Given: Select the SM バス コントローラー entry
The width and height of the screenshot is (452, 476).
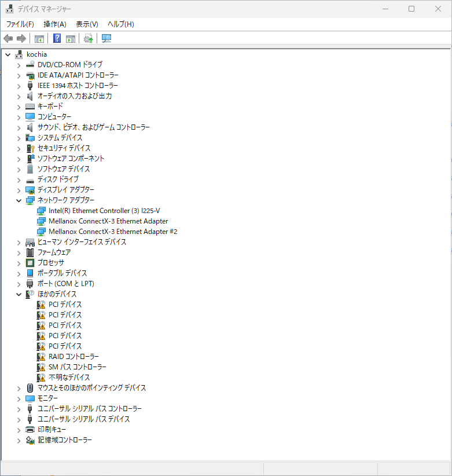Looking at the screenshot, I should click(x=78, y=367).
